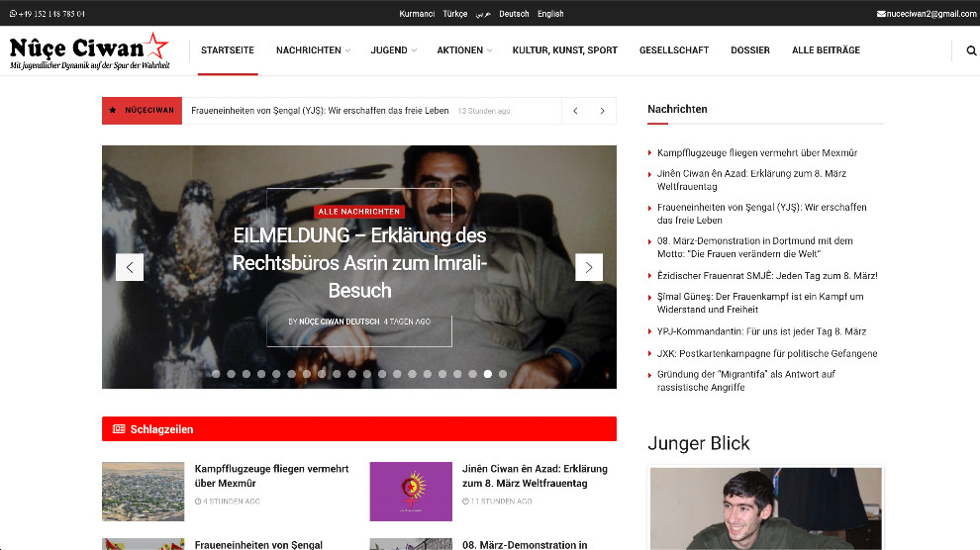Open sidebar link Gründung der Migrantifa
This screenshot has width=980, height=550.
745,380
